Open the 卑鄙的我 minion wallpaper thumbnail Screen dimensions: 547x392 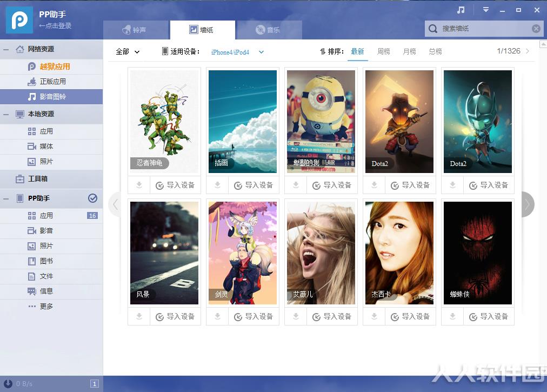(321, 122)
